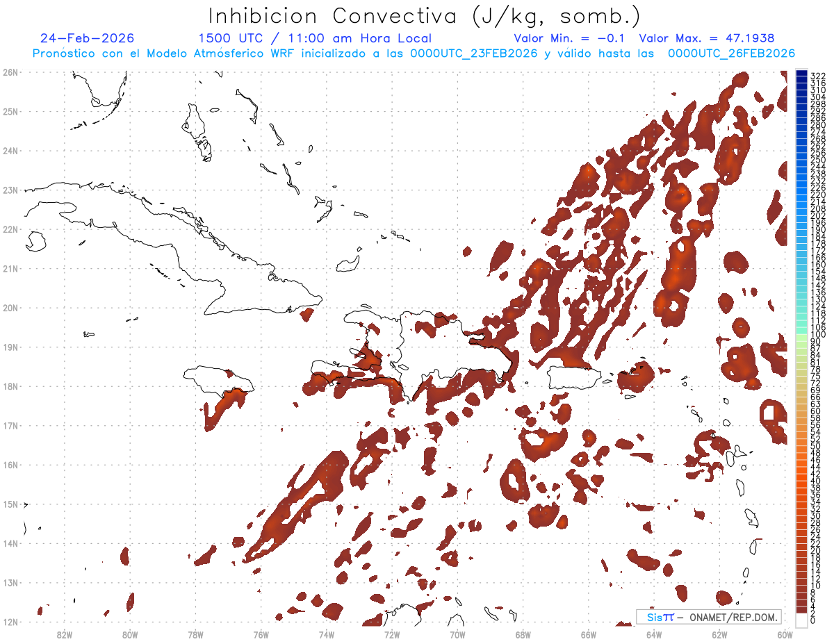The height and width of the screenshot is (644, 834).
Task: Click the 62W longitude label
Action: [x=720, y=634]
